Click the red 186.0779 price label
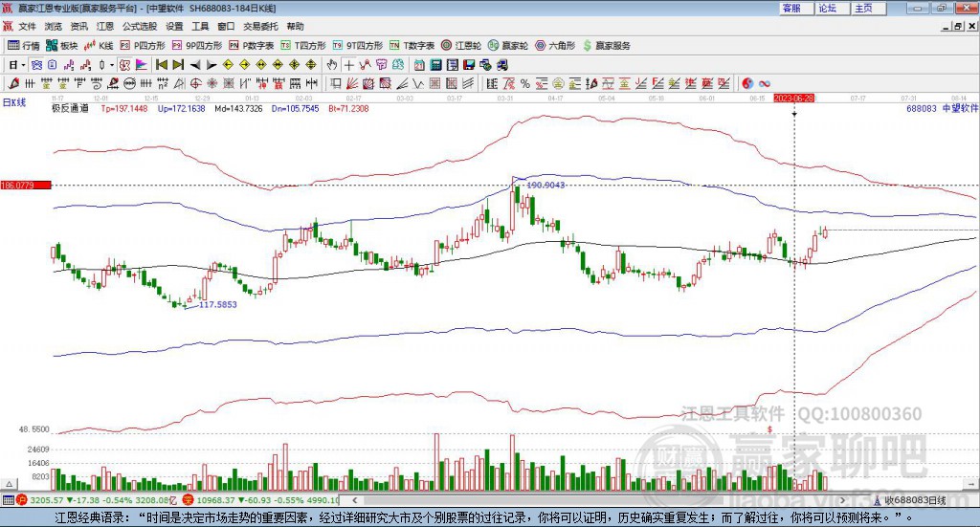Image resolution: width=980 pixels, height=527 pixels. tap(26, 185)
